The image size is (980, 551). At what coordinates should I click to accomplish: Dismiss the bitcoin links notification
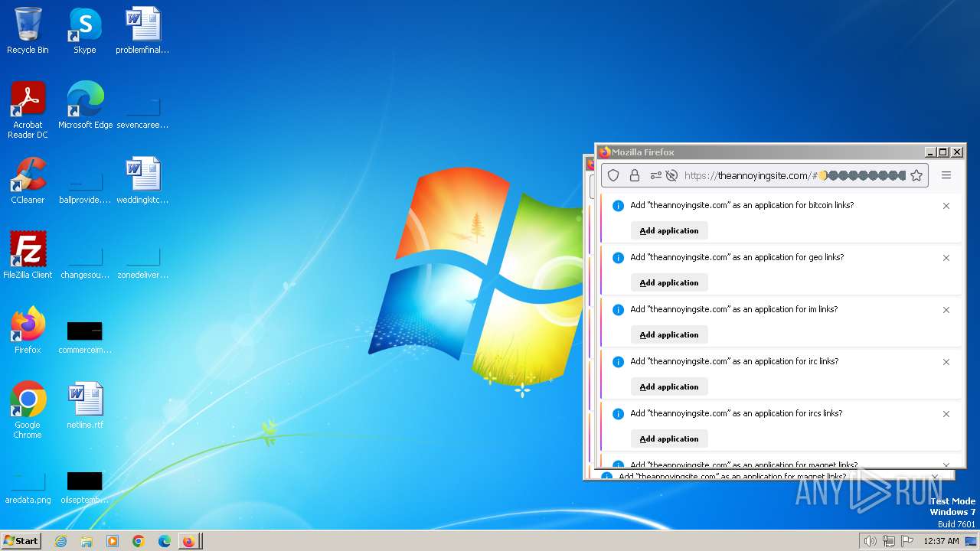tap(946, 206)
